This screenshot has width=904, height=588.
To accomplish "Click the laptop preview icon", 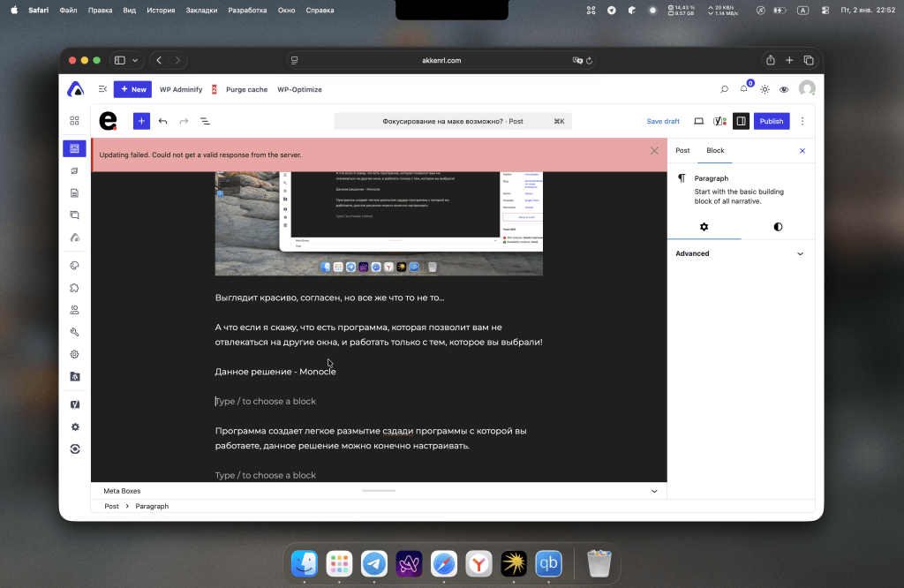I will pos(698,121).
